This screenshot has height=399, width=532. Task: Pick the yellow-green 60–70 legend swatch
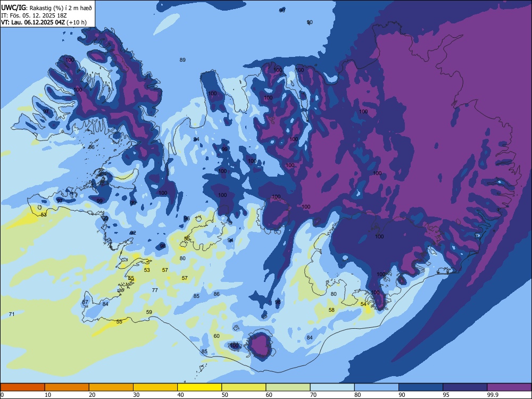click(x=288, y=387)
